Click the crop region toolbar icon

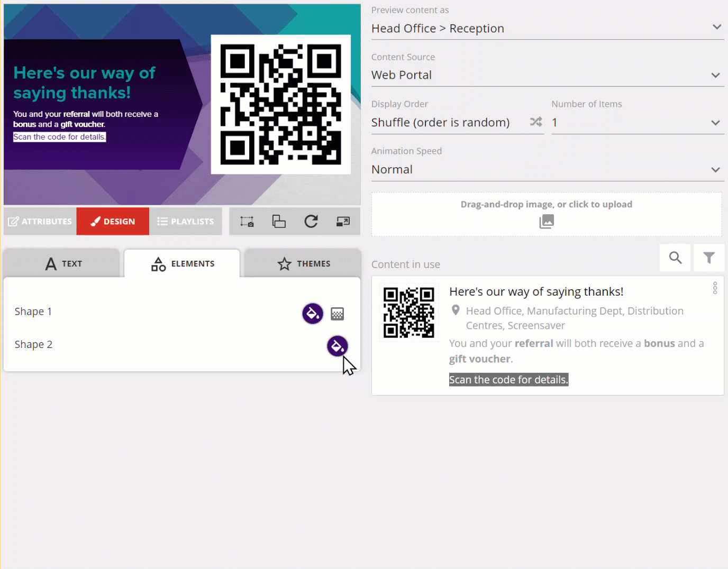(x=247, y=222)
